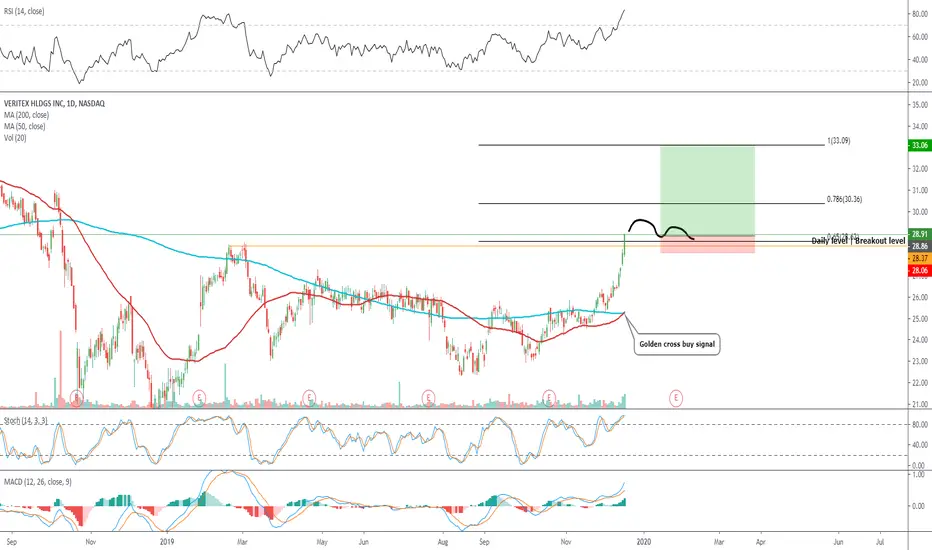Click the earnings marker near May 2019
The image size is (932, 550).
pyautogui.click(x=308, y=398)
